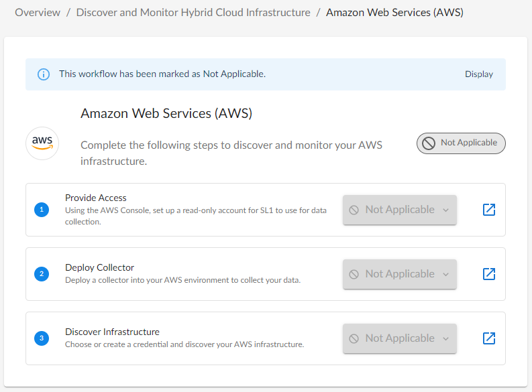Open Discover Infrastructure status dropdown
This screenshot has height=392, width=532.
click(399, 338)
